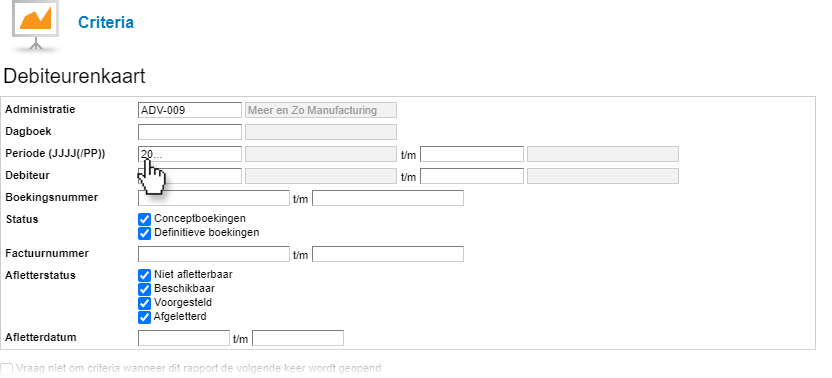Viewport: 832px width, 378px height.
Task: Click the Debiteur t/m end field
Action: (472, 176)
